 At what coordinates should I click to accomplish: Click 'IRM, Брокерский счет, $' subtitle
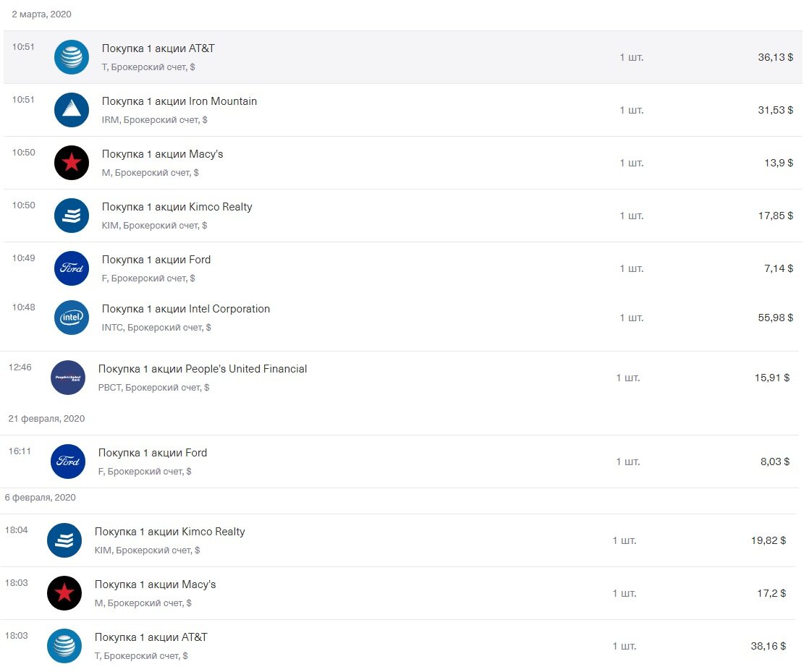154,120
